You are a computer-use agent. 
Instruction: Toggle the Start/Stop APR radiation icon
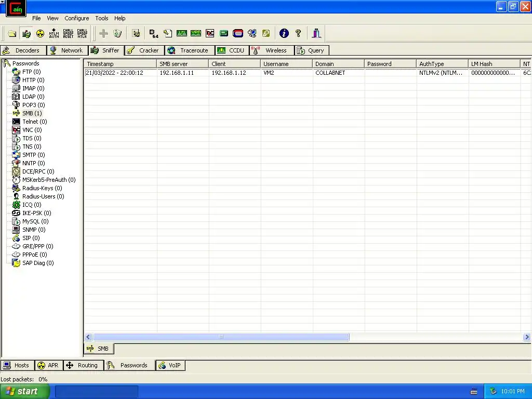click(40, 33)
